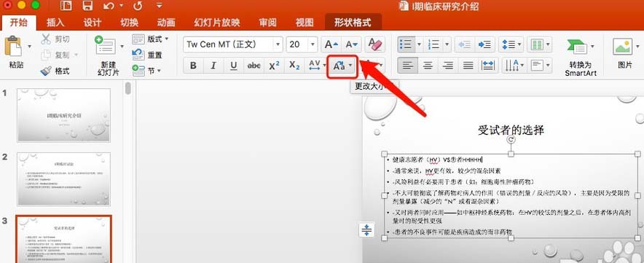Toggle Underline formatting
The image size is (644, 263).
234,66
